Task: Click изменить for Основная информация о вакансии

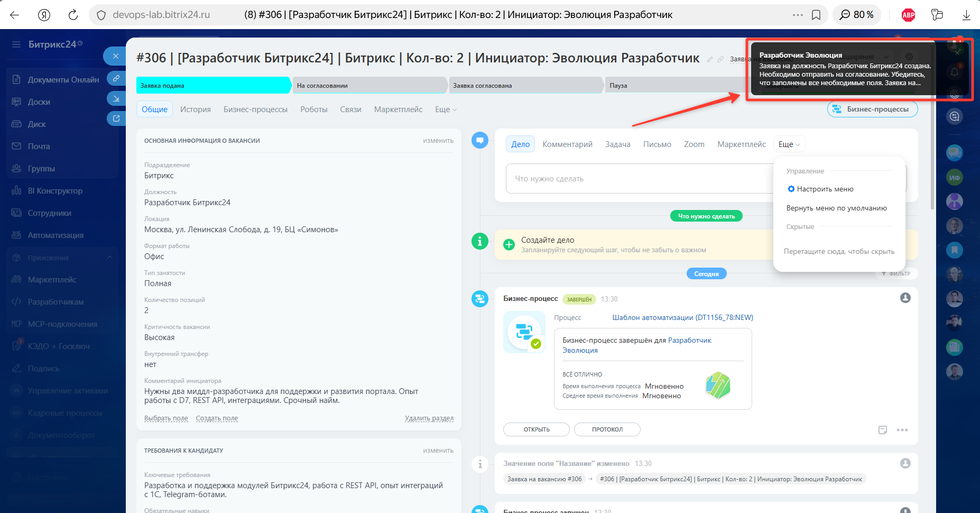Action: (x=438, y=141)
